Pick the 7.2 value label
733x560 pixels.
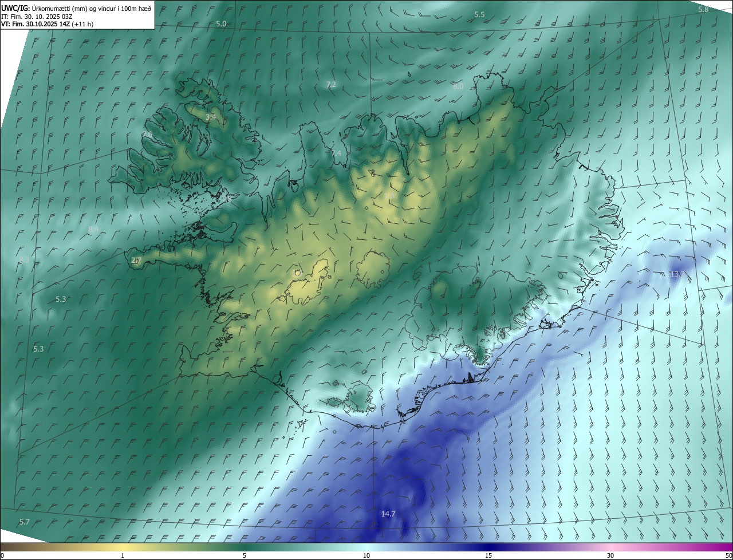pos(331,85)
